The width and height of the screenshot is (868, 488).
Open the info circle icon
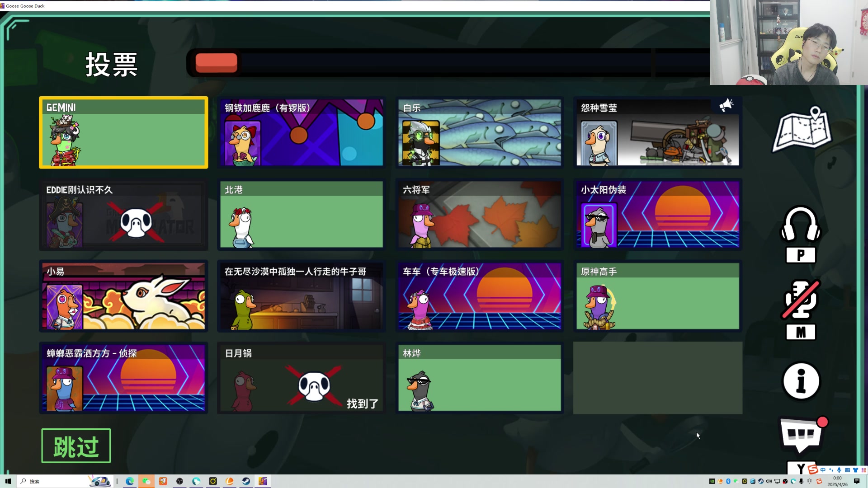click(801, 381)
